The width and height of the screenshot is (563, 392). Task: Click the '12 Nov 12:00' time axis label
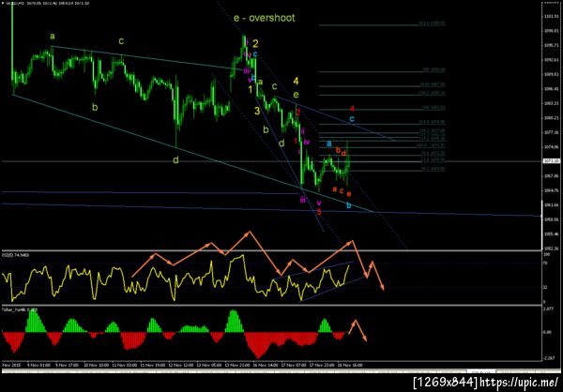[x=179, y=365]
